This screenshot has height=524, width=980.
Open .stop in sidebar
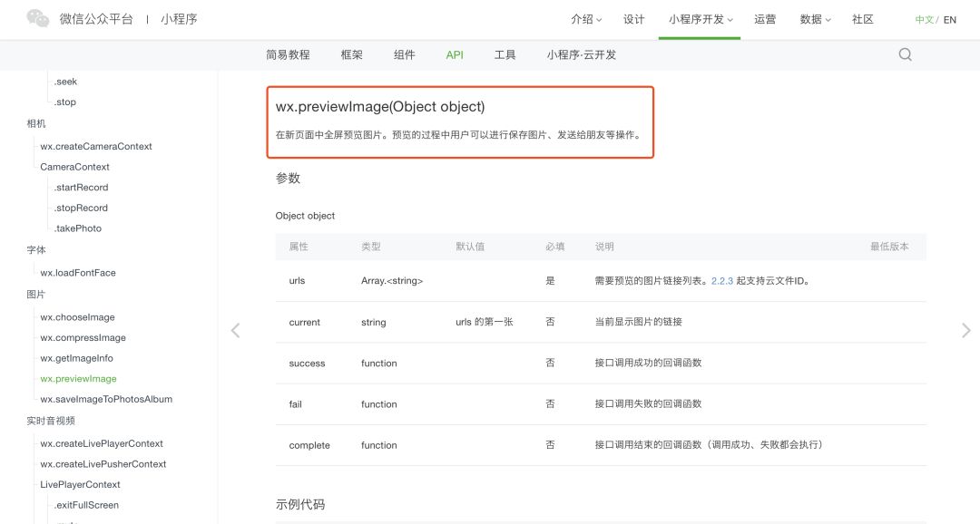pyautogui.click(x=65, y=102)
